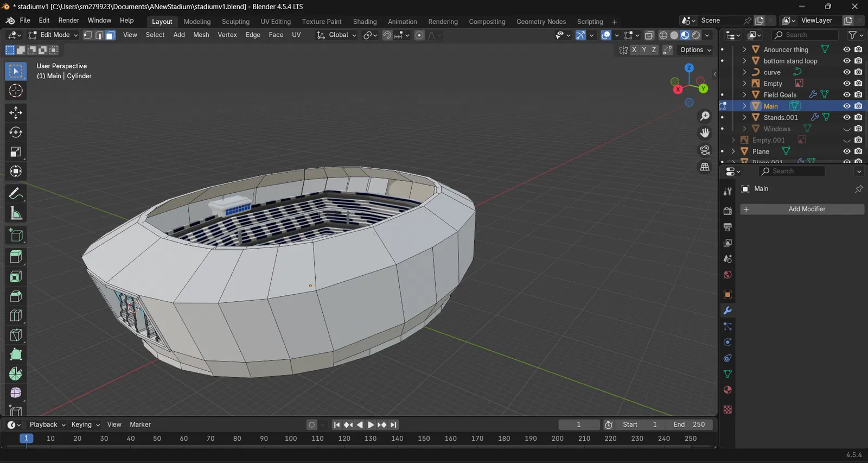Hide the Anouncer thing object with its eye
Viewport: 868px width, 463px height.
[x=847, y=49]
